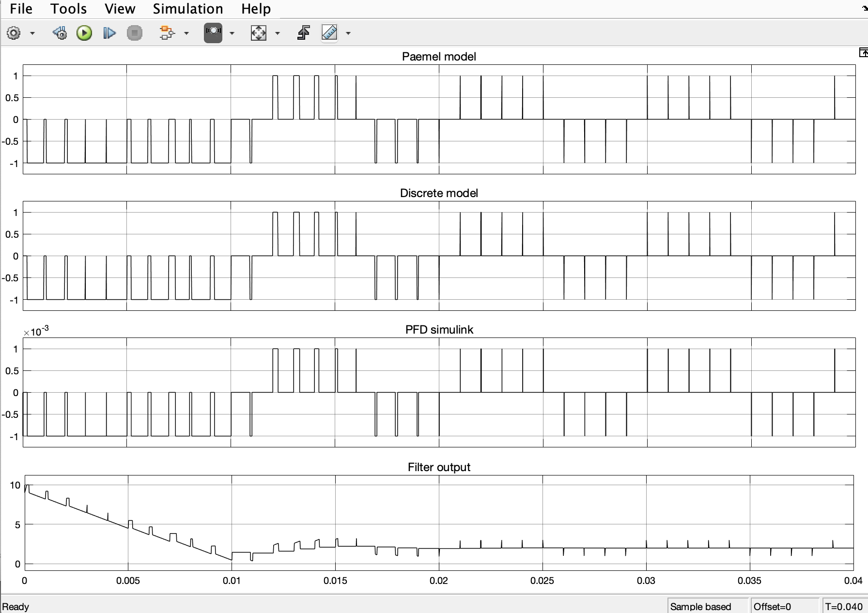Viewport: 868px width, 613px height.
Task: Click the Step Back button
Action: click(60, 33)
